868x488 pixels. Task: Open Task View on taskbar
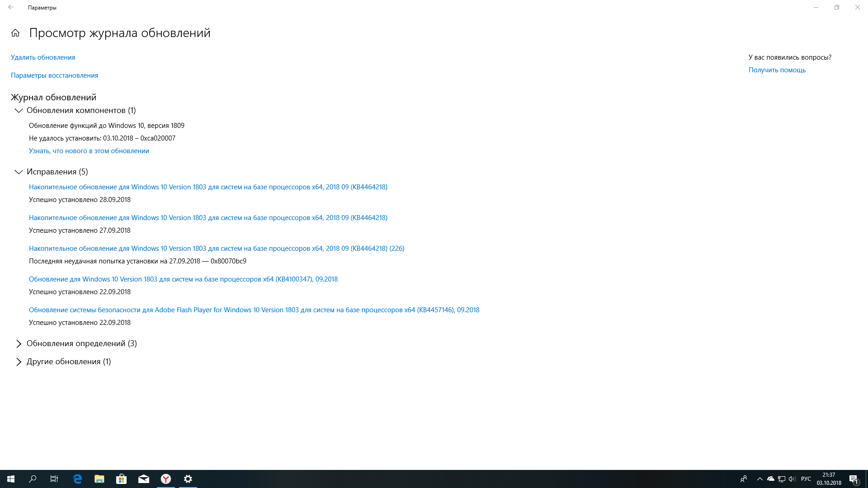click(54, 479)
